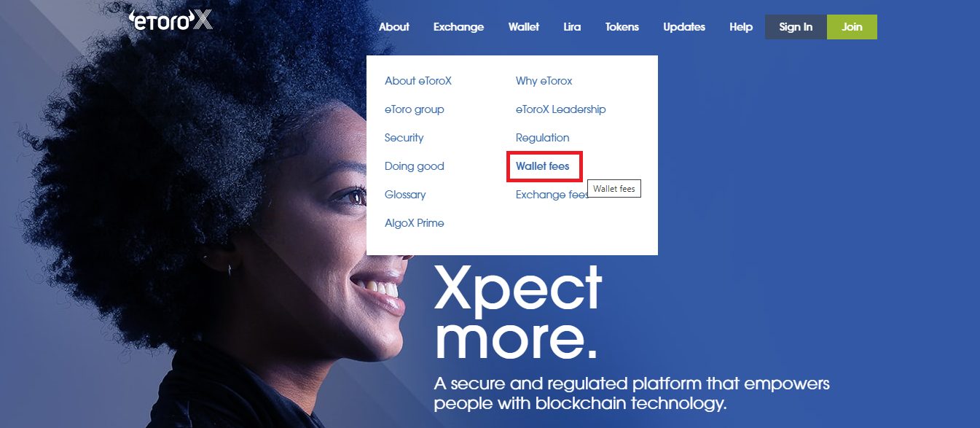The height and width of the screenshot is (428, 980).
Task: Open the eToroX Leadership link
Action: (x=561, y=109)
